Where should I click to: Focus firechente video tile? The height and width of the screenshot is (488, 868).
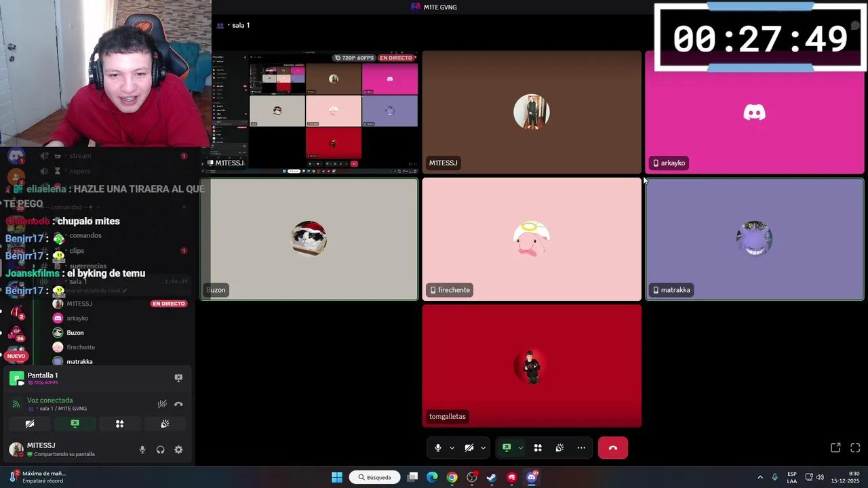click(x=532, y=239)
